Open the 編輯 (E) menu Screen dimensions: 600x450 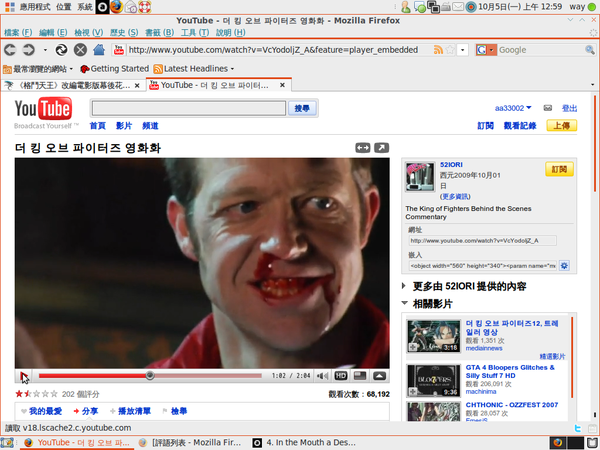[x=53, y=33]
